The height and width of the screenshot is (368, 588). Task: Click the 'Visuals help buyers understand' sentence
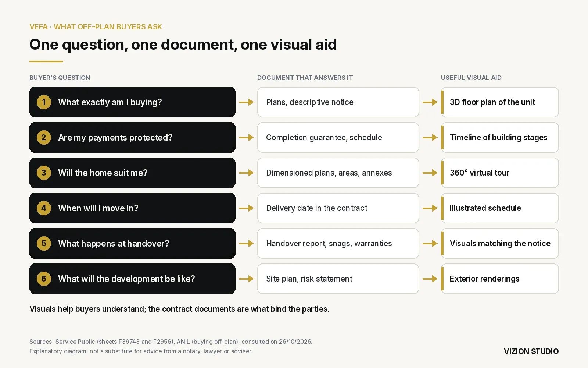tap(179, 309)
